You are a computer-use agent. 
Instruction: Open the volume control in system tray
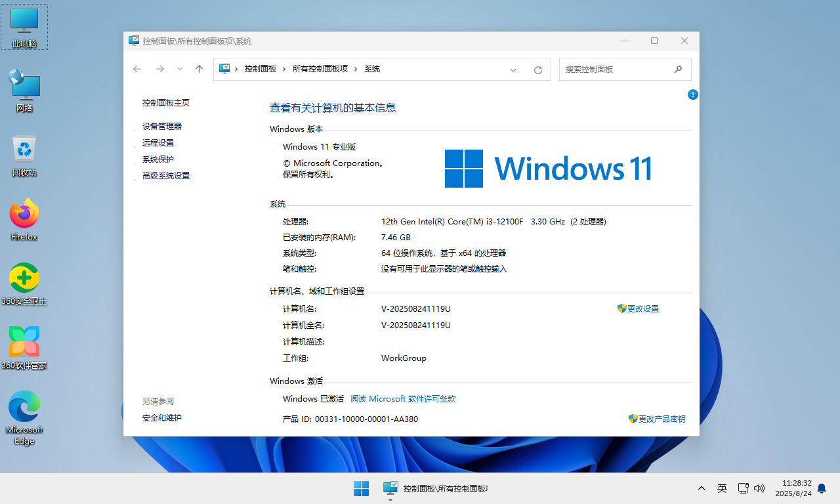(x=759, y=488)
